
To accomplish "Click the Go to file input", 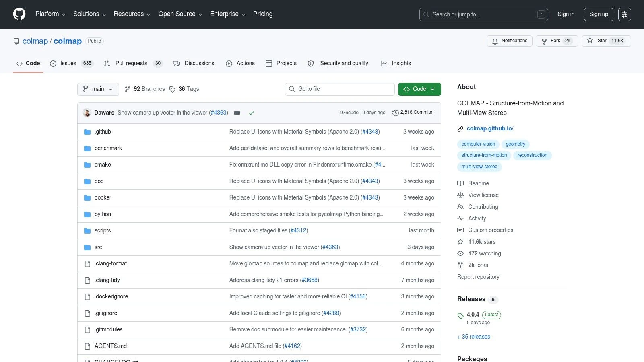I will (340, 89).
